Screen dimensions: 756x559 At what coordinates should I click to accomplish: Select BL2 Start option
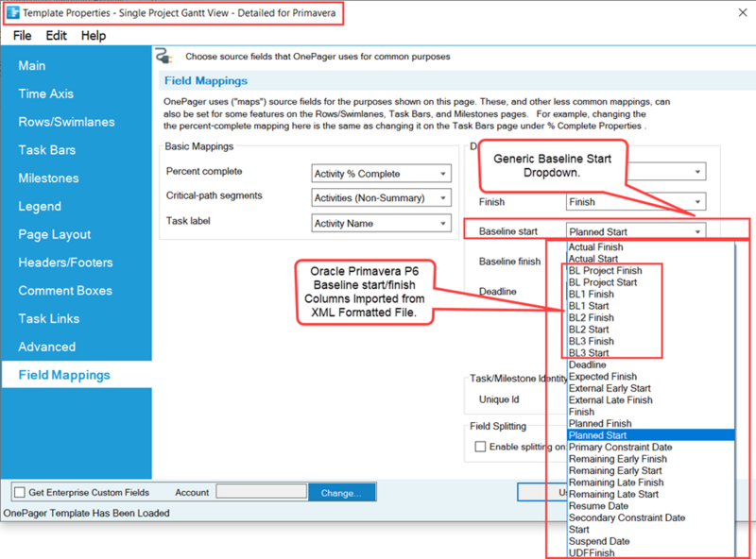651,330
